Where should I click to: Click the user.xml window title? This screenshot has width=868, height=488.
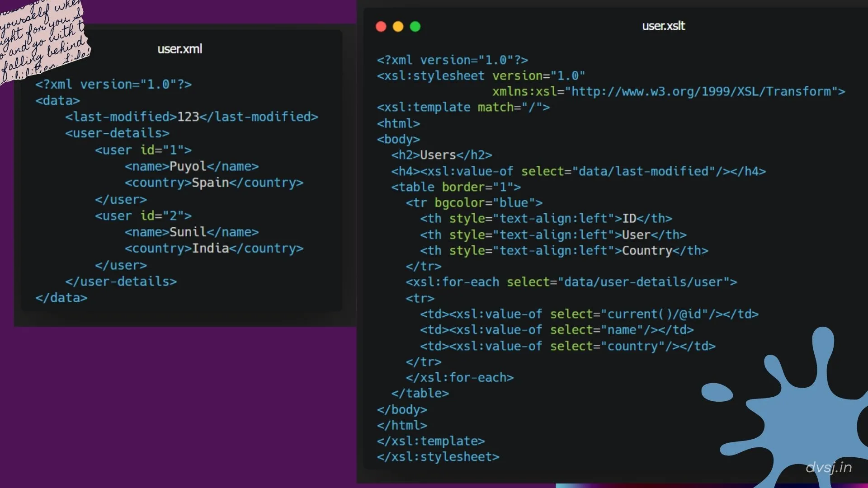tap(179, 49)
